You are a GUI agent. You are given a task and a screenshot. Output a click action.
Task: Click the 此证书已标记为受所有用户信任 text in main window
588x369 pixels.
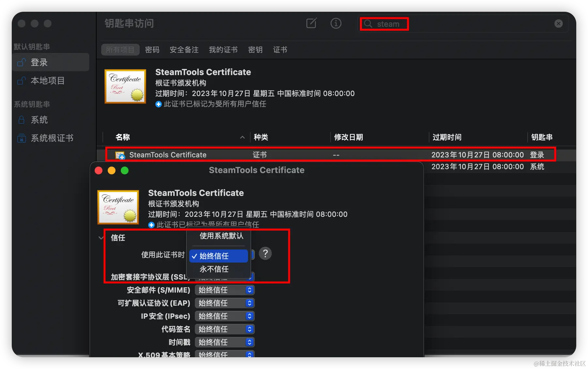tap(215, 104)
